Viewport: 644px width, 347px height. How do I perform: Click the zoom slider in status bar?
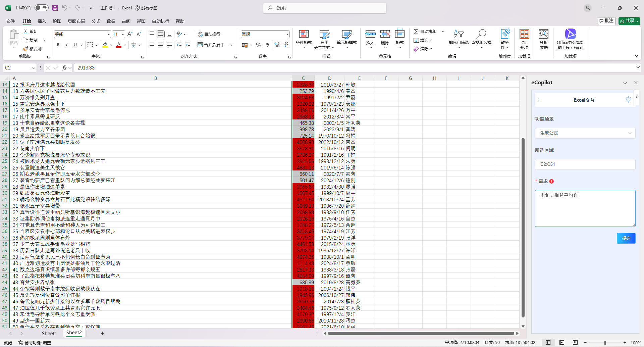pos(605,343)
